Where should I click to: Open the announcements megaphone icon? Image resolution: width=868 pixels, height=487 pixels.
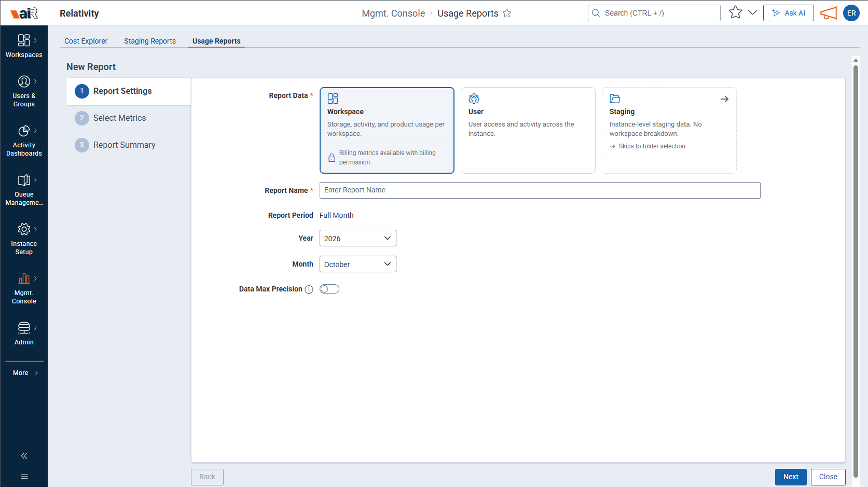829,13
